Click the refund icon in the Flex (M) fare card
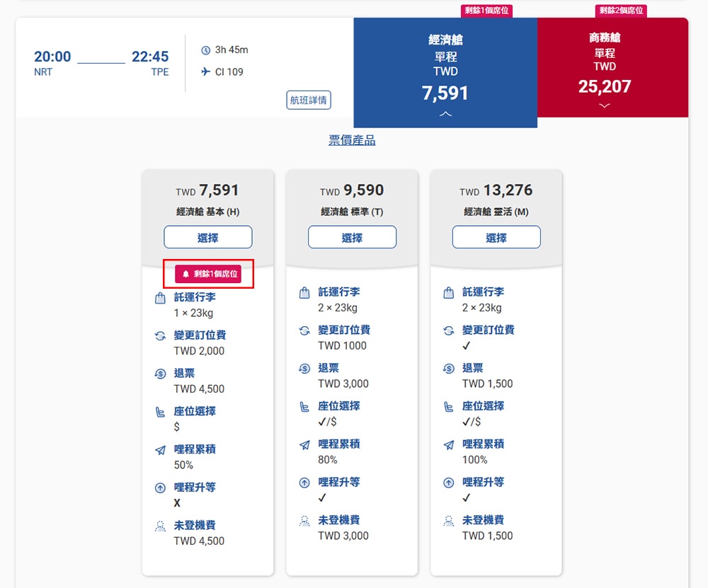Screen dimensions: 708x588 coord(448,369)
